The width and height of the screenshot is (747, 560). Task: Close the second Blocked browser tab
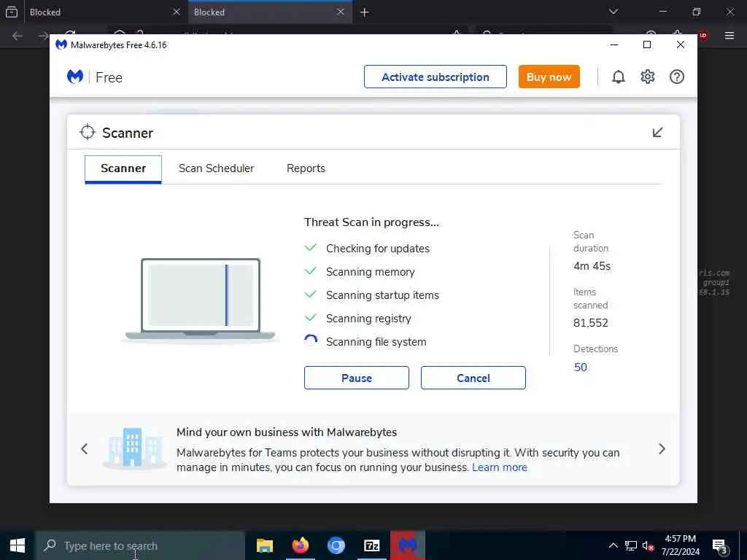pyautogui.click(x=340, y=12)
